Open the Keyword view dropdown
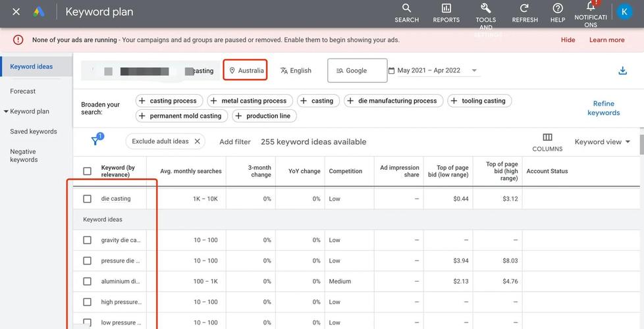 click(x=602, y=142)
